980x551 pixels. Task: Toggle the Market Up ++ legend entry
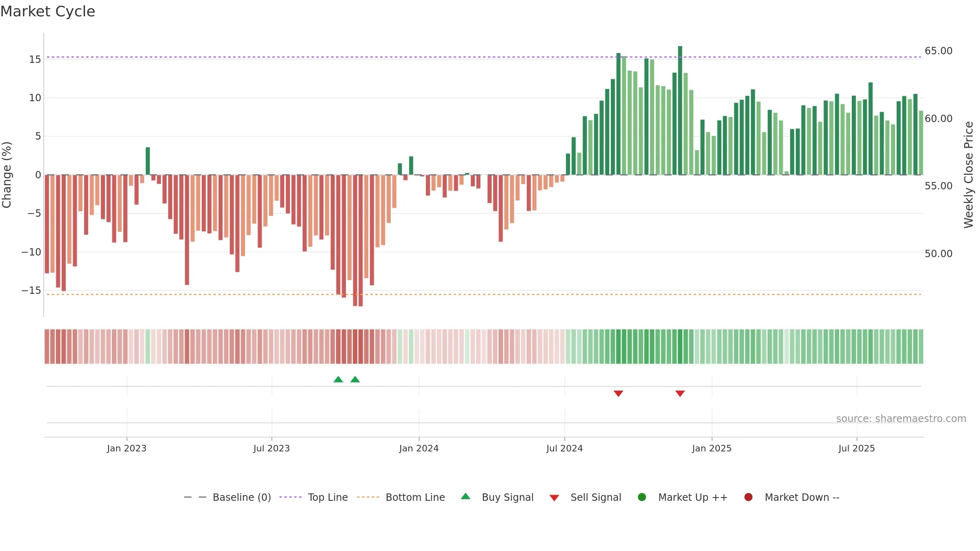[682, 497]
